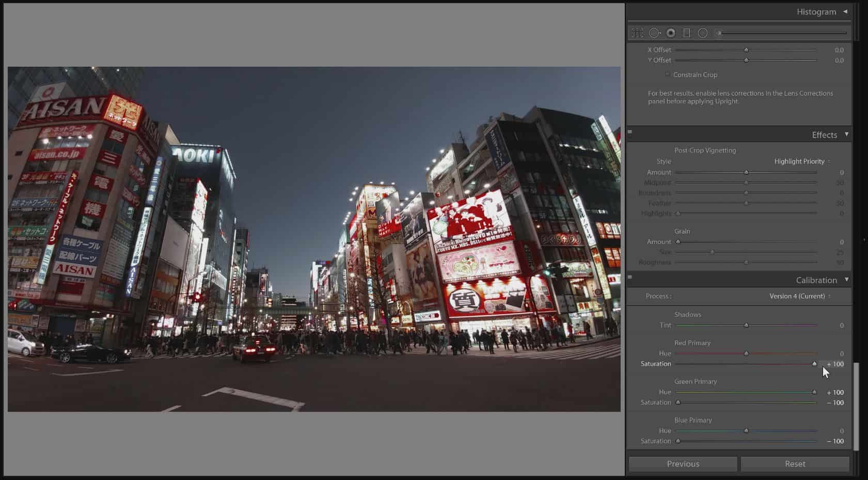The width and height of the screenshot is (868, 480).
Task: Toggle the Effects panel on/off switch
Action: (x=630, y=132)
